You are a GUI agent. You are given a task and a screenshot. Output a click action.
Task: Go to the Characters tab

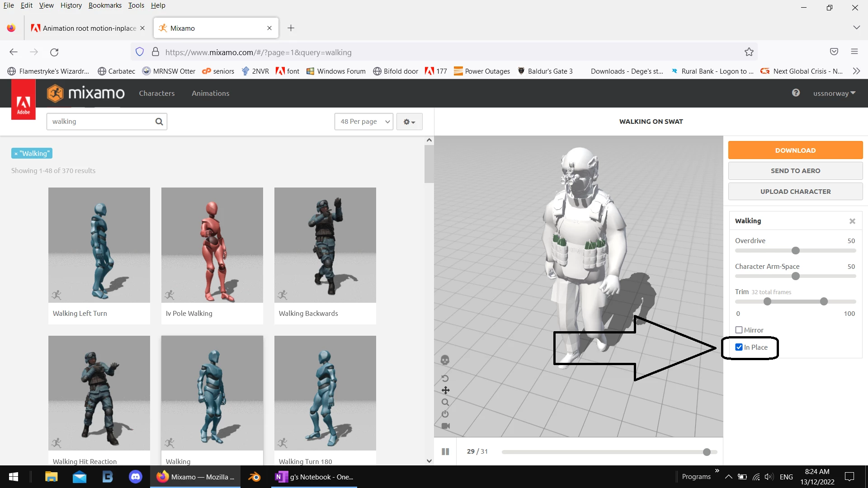(x=156, y=93)
